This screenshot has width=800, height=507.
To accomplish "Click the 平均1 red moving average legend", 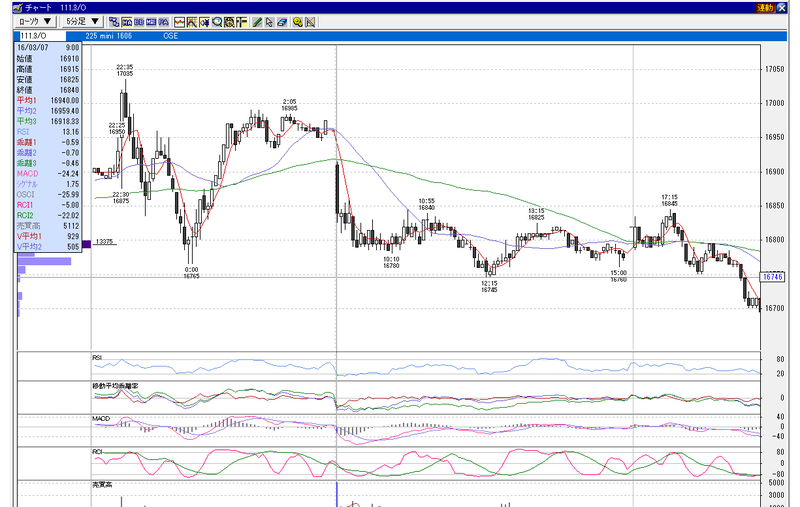I will [27, 100].
